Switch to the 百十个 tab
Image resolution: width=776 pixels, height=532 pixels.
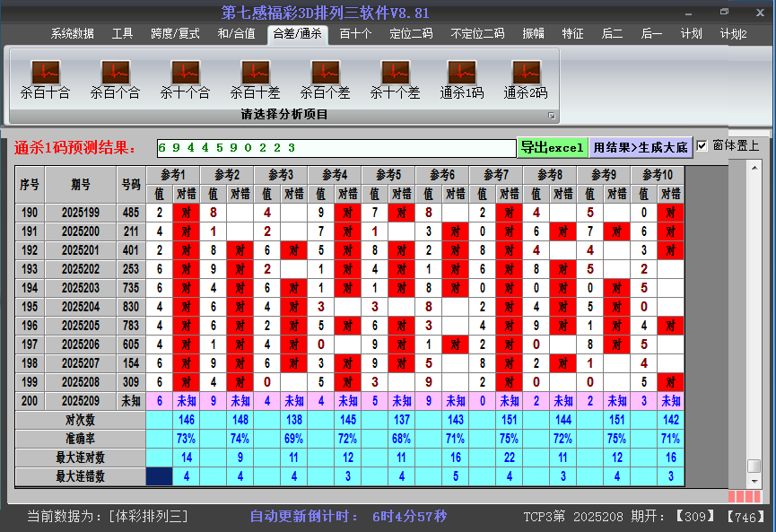tap(355, 34)
